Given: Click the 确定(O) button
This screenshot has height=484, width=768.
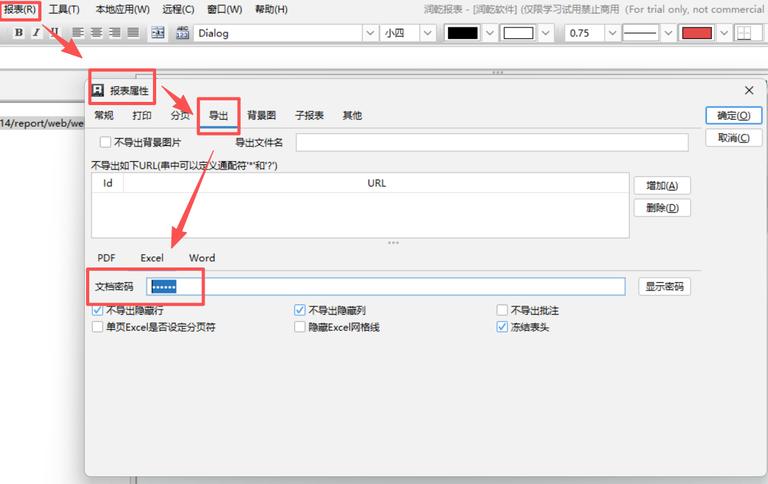Looking at the screenshot, I should pyautogui.click(x=734, y=116).
